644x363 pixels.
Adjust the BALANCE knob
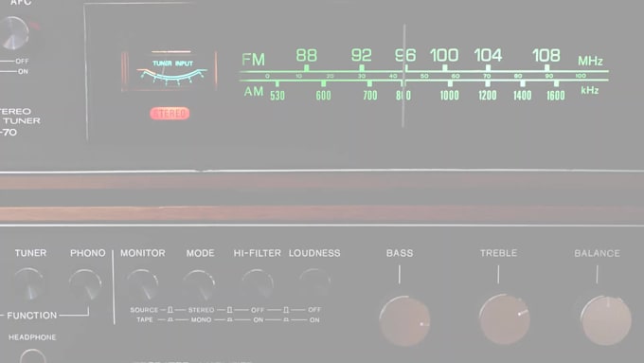(x=605, y=320)
